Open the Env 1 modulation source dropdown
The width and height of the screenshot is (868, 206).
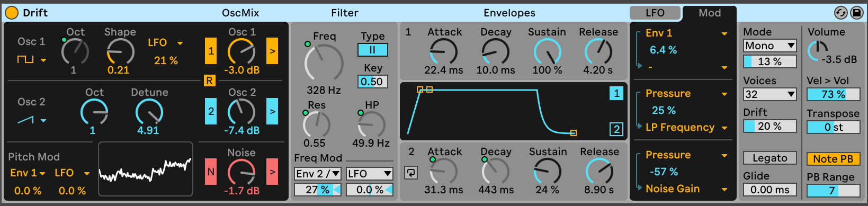coord(686,33)
